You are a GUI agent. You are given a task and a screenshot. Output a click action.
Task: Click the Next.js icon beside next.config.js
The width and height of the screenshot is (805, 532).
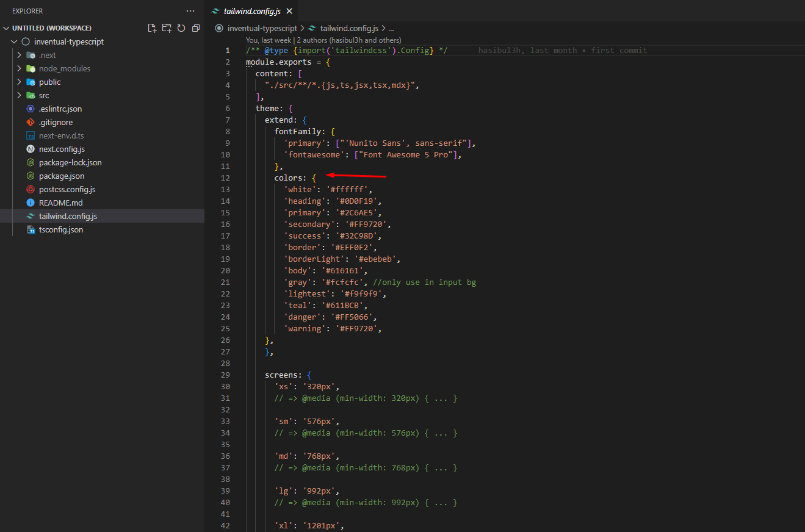[31, 149]
